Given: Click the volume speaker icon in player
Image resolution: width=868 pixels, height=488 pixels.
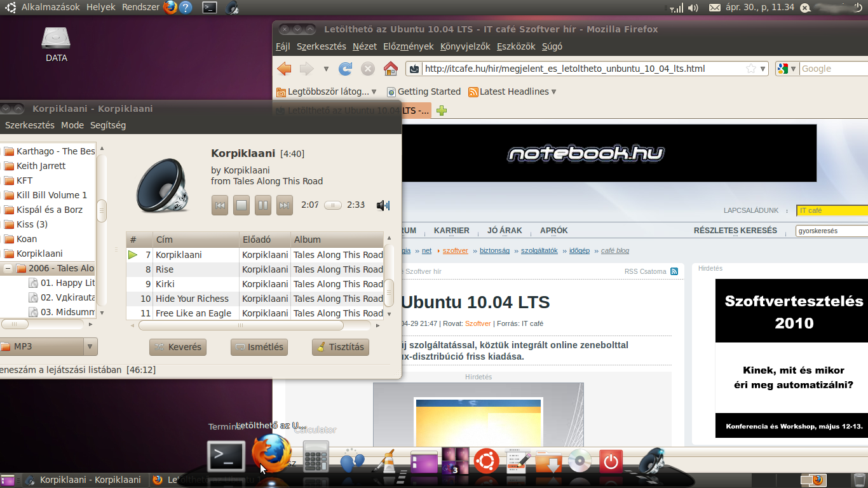Looking at the screenshot, I should click(x=383, y=205).
